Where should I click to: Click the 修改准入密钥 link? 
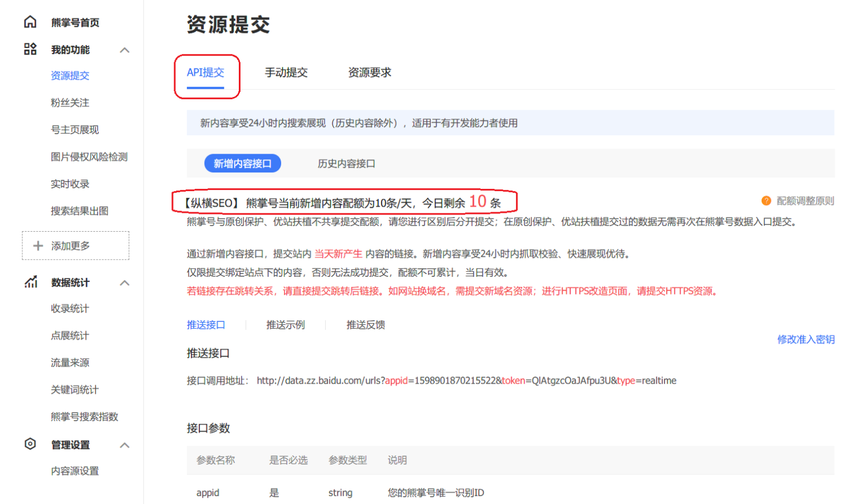(808, 340)
